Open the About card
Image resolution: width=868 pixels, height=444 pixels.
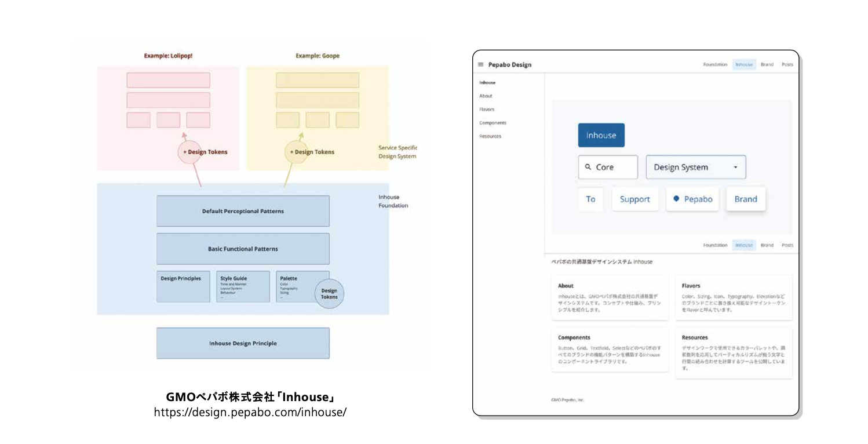610,297
